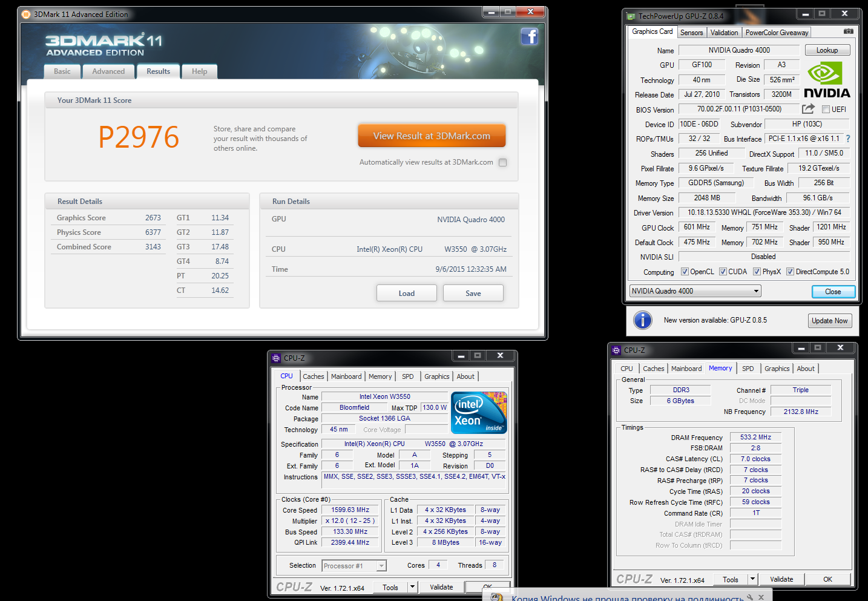Click Tools button in CPU-Z processor window
868x601 pixels.
tap(390, 587)
